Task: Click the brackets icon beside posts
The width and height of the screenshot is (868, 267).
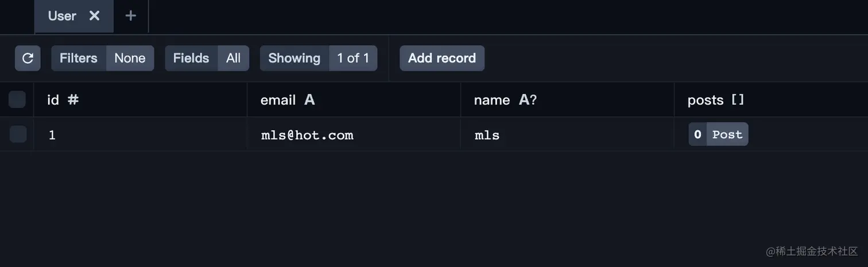Action: click(738, 100)
